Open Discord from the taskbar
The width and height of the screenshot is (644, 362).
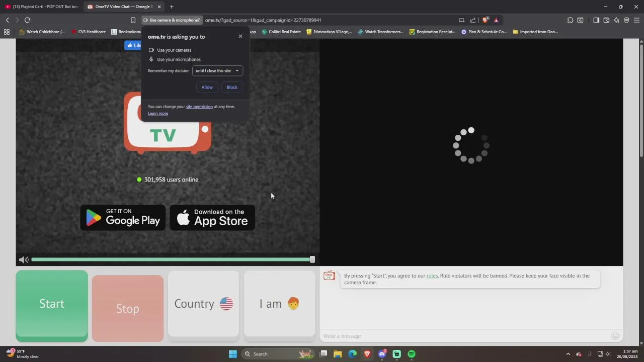click(x=382, y=354)
